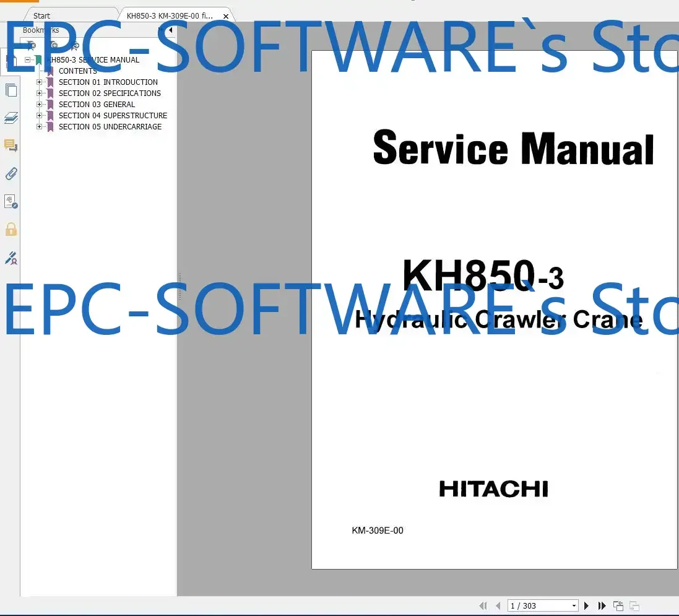Expand SECTION 03 GENERAL node
The height and width of the screenshot is (616, 679).
40,105
